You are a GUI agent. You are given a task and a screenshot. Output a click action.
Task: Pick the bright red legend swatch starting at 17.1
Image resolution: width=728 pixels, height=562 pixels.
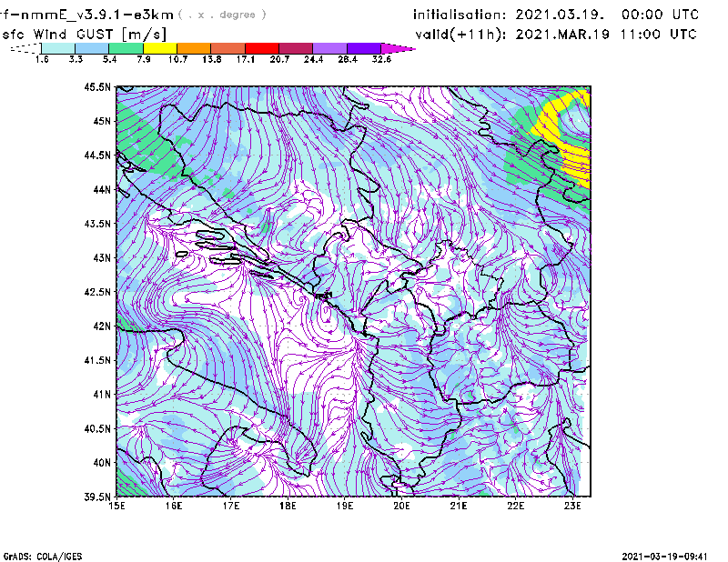(x=262, y=48)
